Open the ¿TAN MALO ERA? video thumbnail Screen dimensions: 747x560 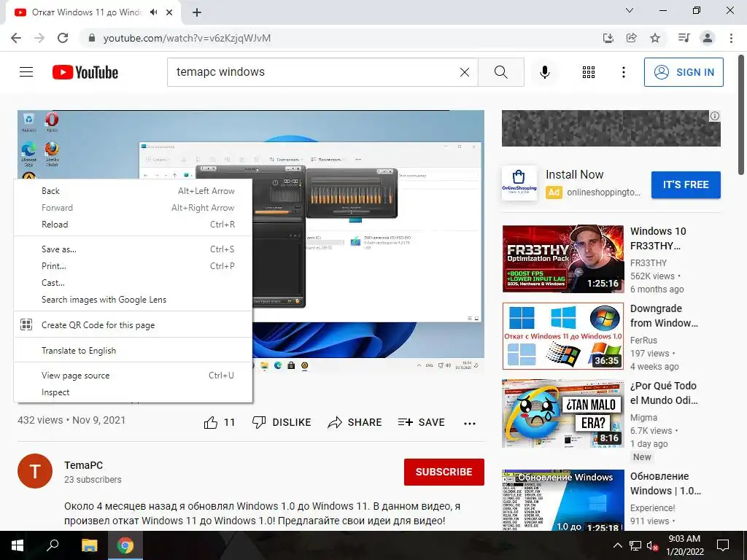coord(563,413)
